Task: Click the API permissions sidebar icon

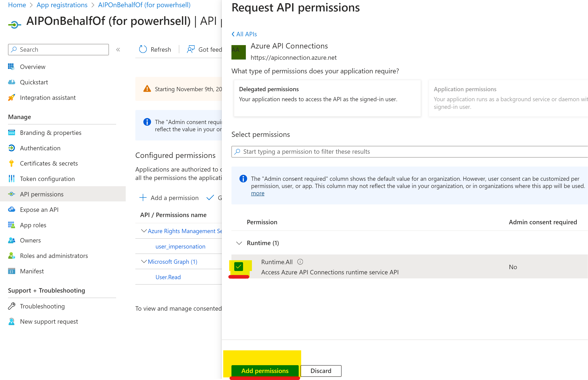Action: click(11, 194)
